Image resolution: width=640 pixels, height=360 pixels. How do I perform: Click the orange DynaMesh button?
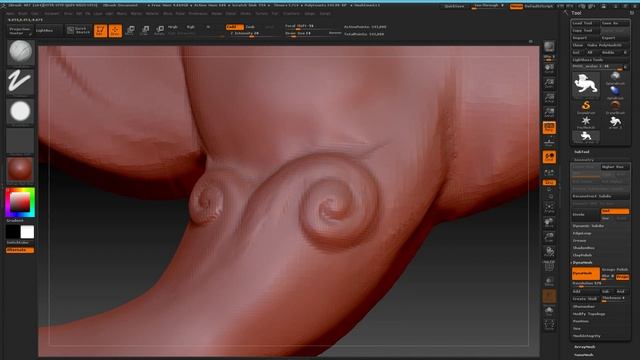(x=586, y=273)
